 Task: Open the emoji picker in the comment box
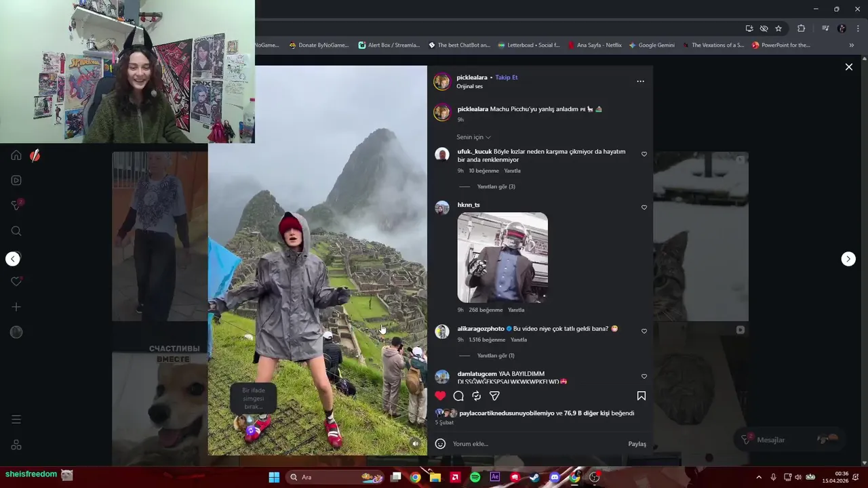[x=440, y=444]
